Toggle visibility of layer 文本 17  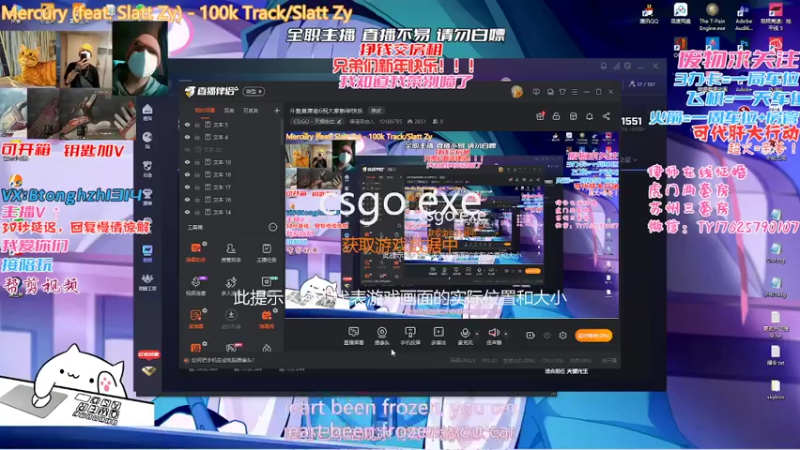[187, 187]
